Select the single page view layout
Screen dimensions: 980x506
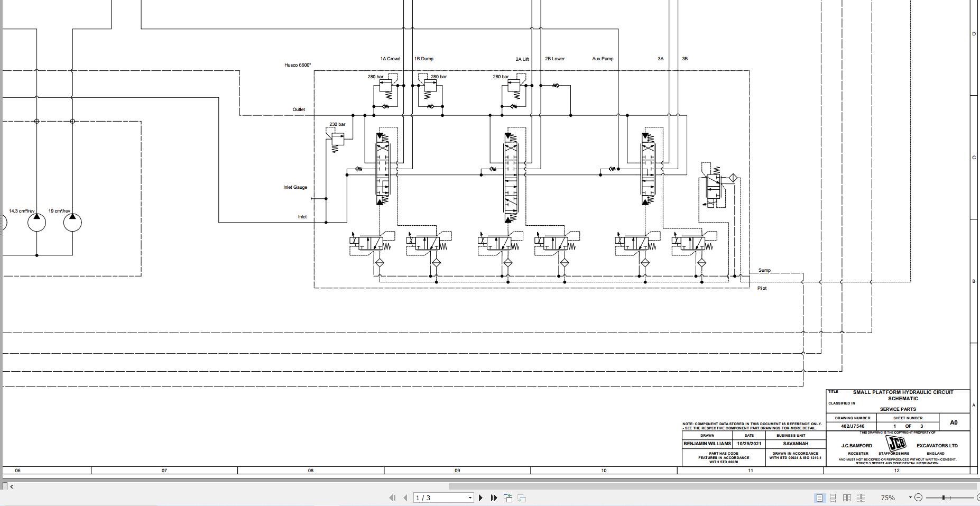pyautogui.click(x=820, y=498)
